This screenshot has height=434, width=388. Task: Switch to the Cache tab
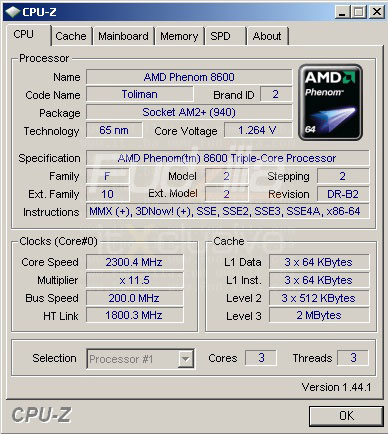(x=71, y=36)
